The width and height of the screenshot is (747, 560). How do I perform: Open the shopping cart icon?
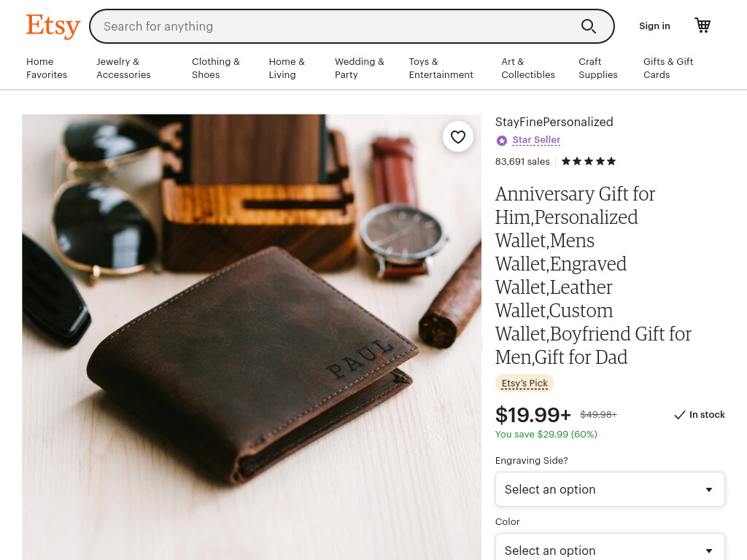click(x=703, y=26)
